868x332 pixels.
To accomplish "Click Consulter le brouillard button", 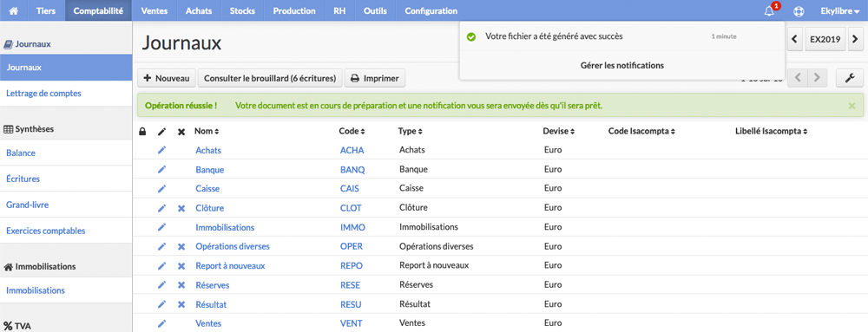I will (270, 78).
